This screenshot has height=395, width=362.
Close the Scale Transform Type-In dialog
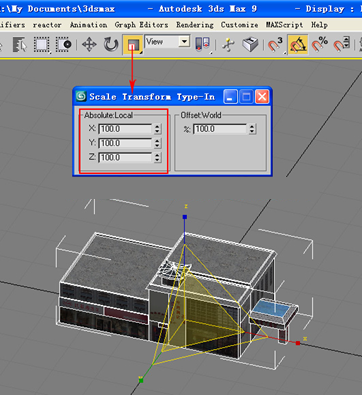262,97
